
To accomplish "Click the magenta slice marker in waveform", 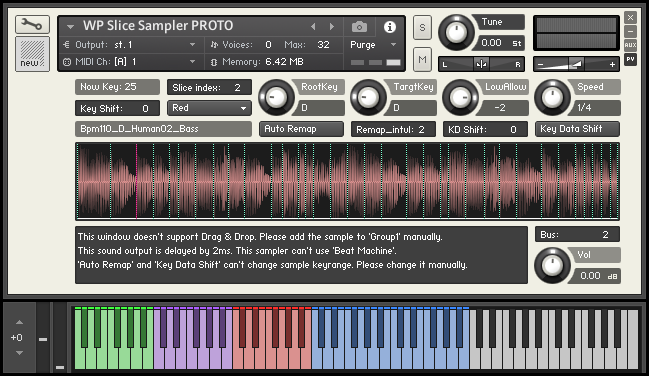I will coord(137,181).
